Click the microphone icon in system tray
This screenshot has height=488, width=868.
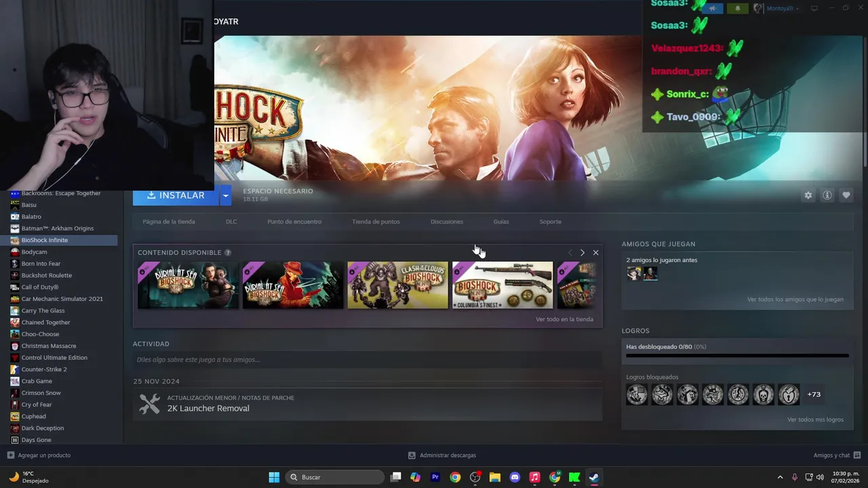coord(795,477)
